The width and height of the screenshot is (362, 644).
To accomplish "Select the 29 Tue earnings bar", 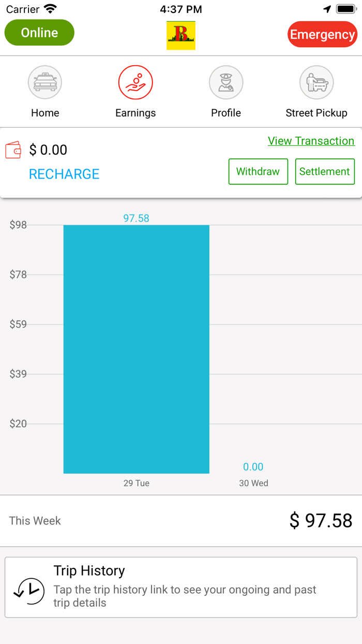I will click(x=136, y=348).
